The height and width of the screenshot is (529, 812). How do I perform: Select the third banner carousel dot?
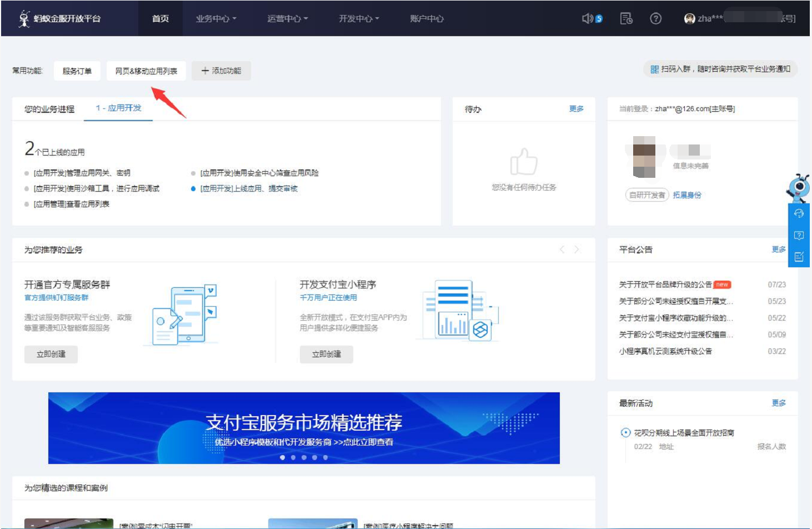[x=304, y=457]
